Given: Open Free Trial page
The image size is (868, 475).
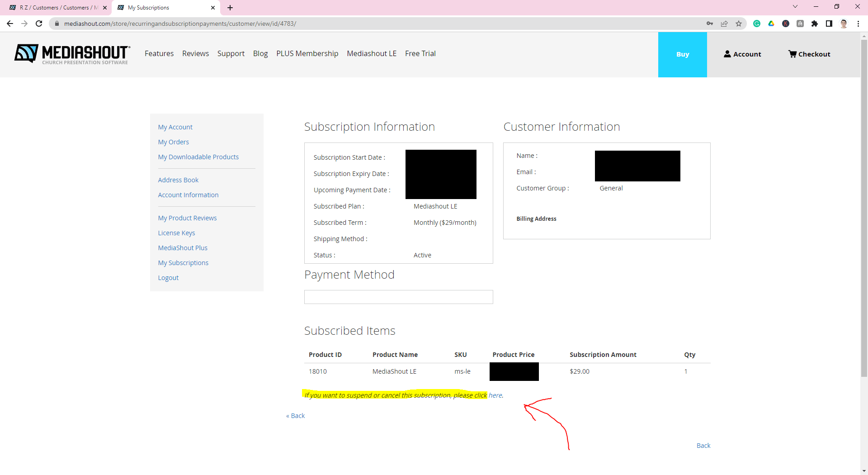Looking at the screenshot, I should [420, 53].
